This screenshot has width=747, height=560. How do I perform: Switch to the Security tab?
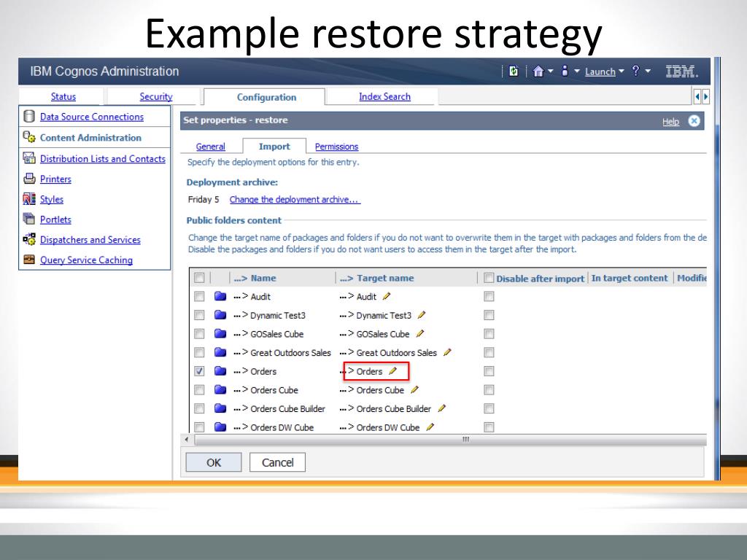tap(156, 97)
